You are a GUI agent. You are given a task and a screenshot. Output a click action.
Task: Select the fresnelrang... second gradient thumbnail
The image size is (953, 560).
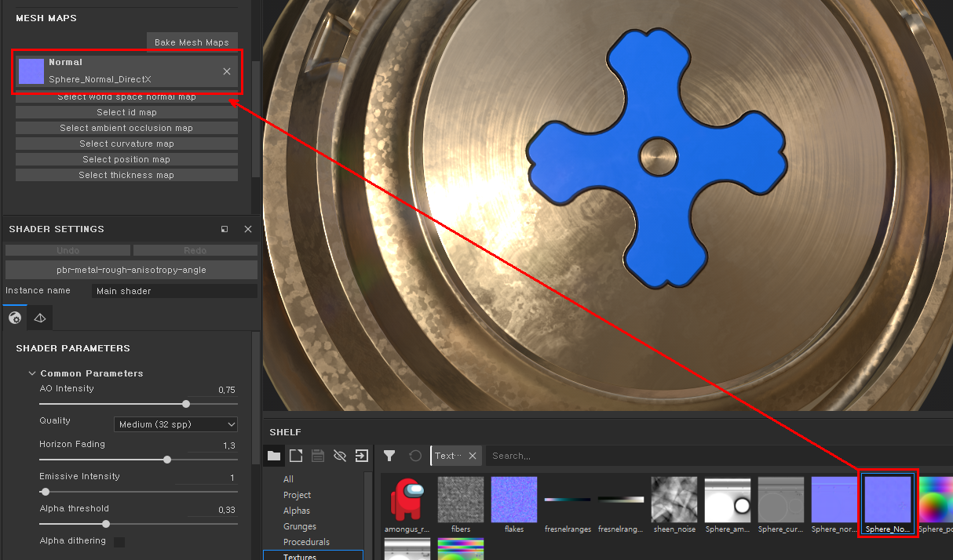coord(621,500)
